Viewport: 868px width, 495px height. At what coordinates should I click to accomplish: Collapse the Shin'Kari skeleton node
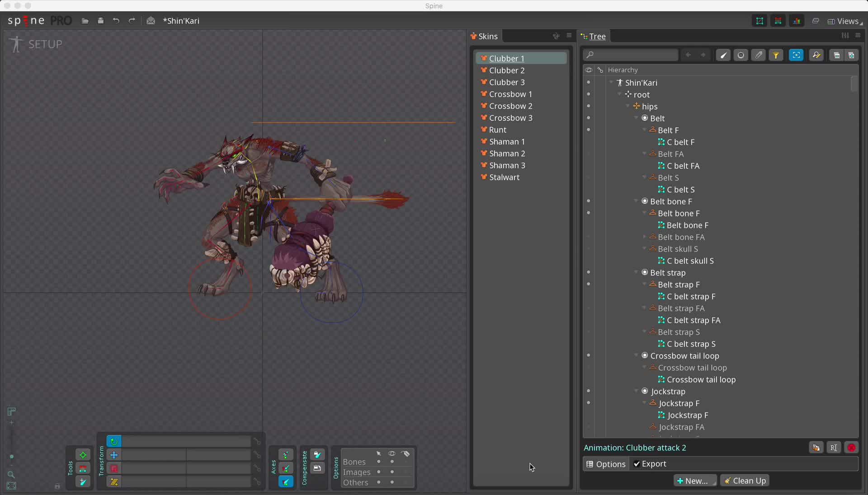coord(611,83)
